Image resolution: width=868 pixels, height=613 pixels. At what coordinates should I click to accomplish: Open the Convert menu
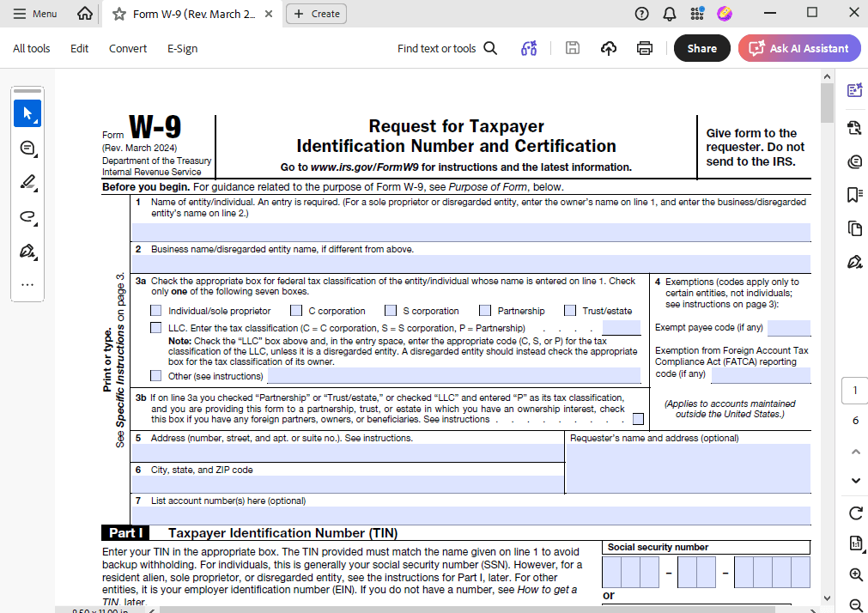tap(128, 49)
